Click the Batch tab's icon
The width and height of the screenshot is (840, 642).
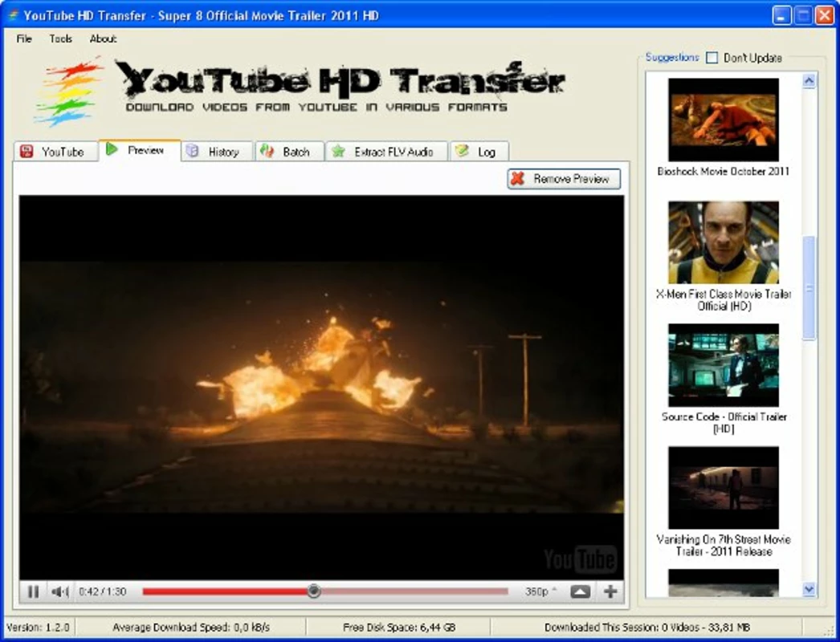click(267, 151)
